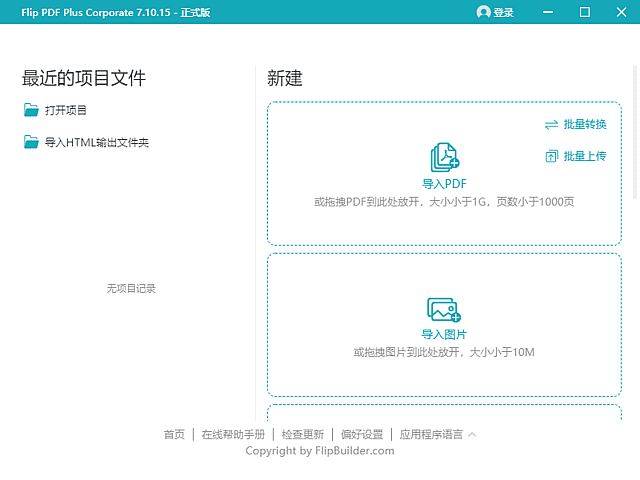Open 偏好设置 preferences
The height and width of the screenshot is (480, 640).
(x=361, y=435)
